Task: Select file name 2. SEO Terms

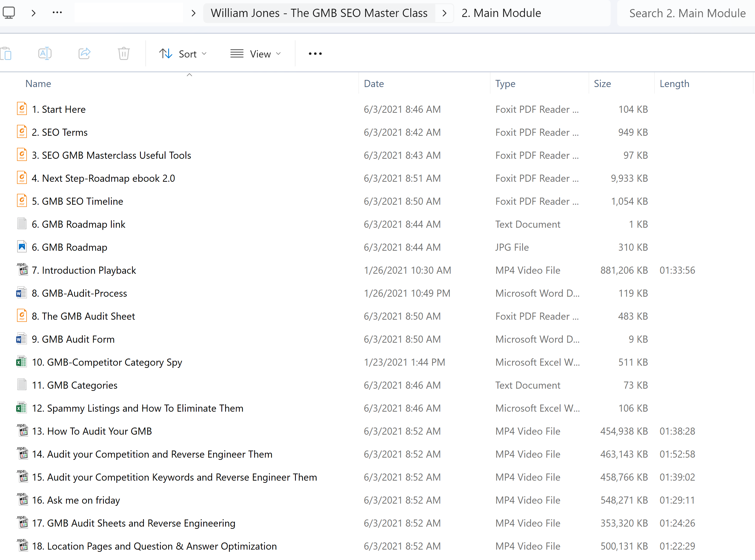Action: 60,132
